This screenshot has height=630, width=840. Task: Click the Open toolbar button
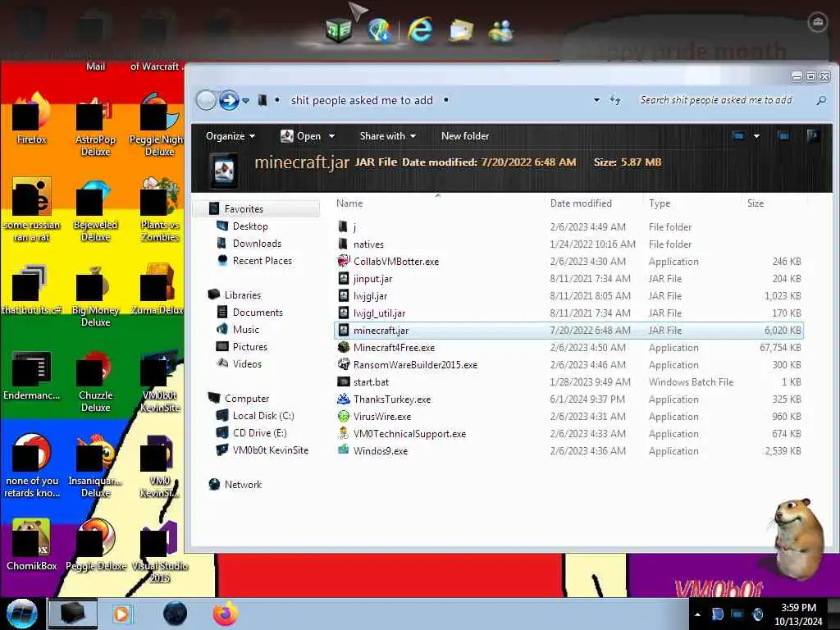point(300,136)
